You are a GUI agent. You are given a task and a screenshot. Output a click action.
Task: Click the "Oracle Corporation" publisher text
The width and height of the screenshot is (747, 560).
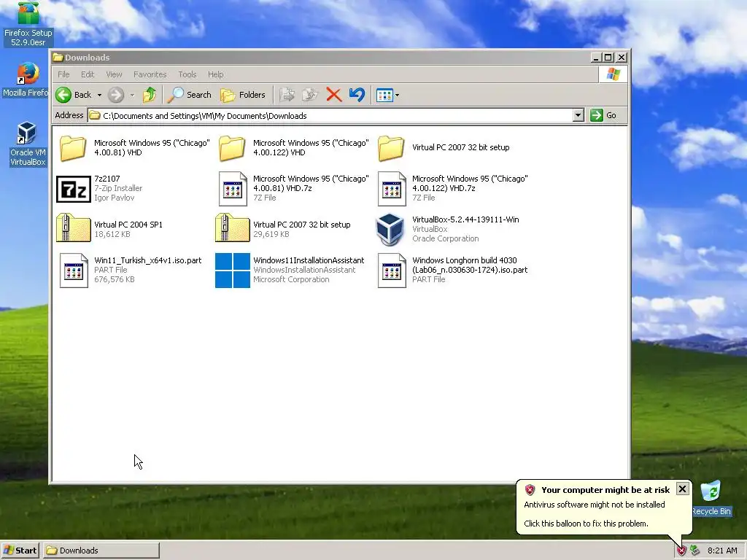pyautogui.click(x=446, y=238)
